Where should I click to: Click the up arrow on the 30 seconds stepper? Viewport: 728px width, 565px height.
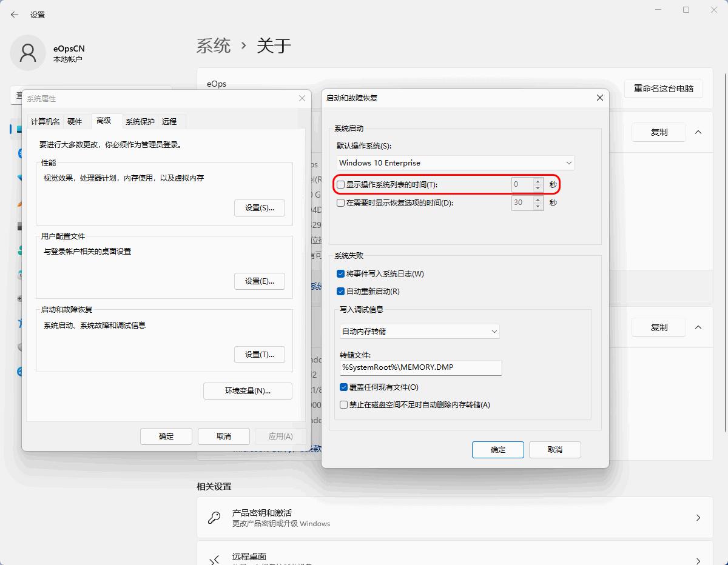(538, 200)
